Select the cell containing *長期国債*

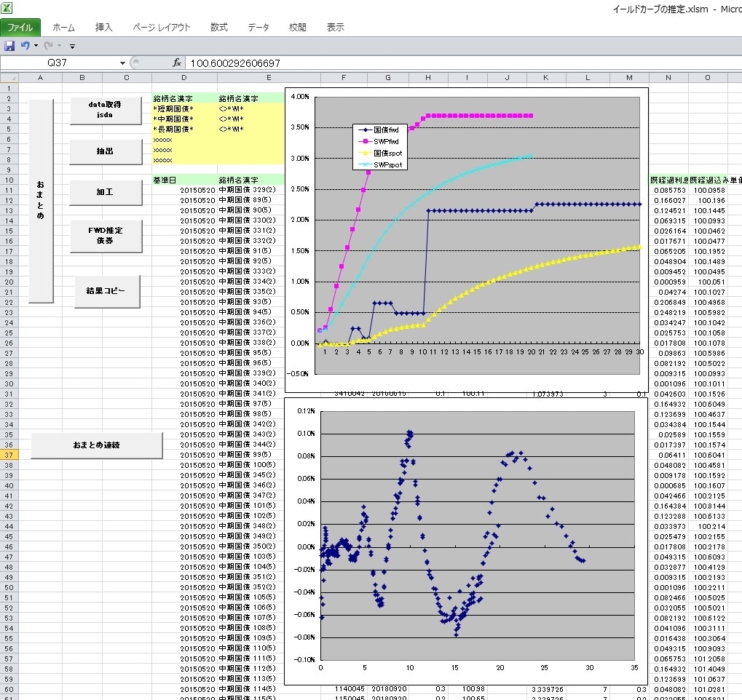pyautogui.click(x=184, y=129)
